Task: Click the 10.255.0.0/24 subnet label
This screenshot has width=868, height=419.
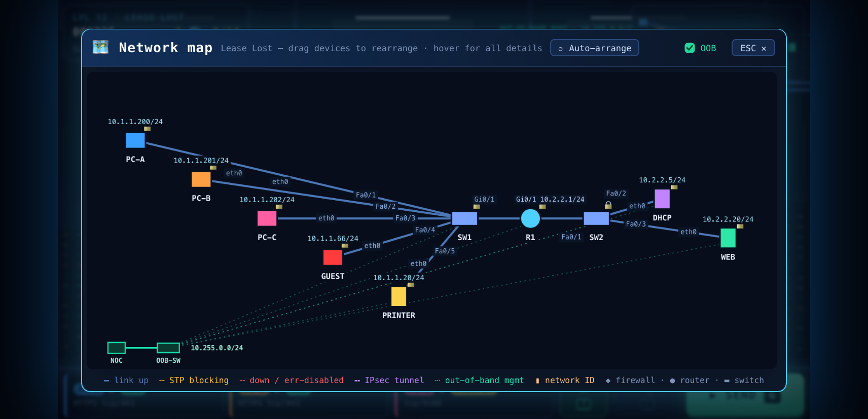Action: (x=217, y=348)
